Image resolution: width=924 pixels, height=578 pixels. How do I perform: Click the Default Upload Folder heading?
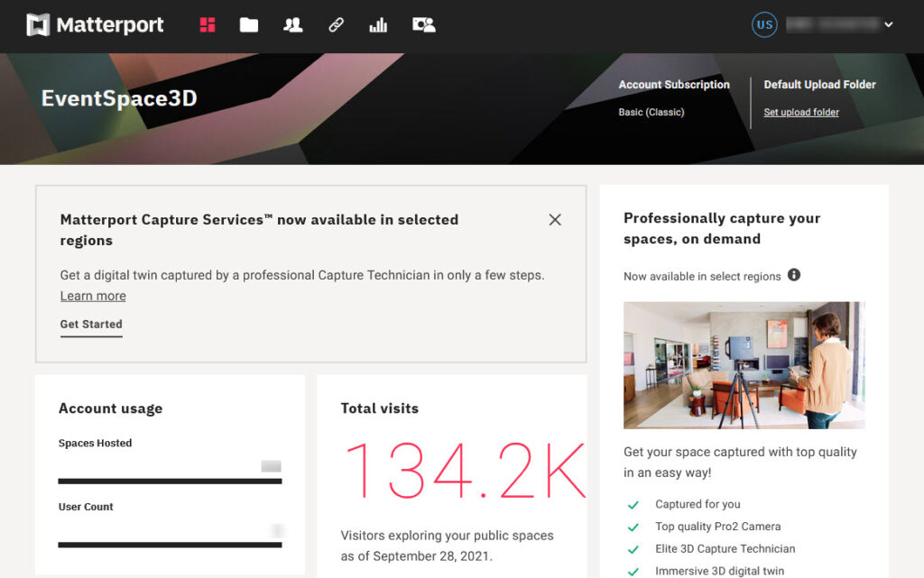coord(819,84)
